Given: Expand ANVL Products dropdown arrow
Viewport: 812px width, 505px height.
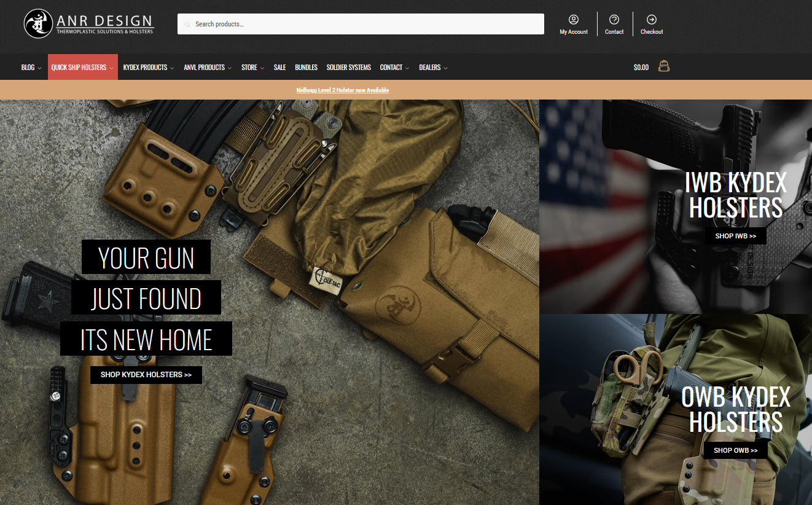Looking at the screenshot, I should click(230, 68).
